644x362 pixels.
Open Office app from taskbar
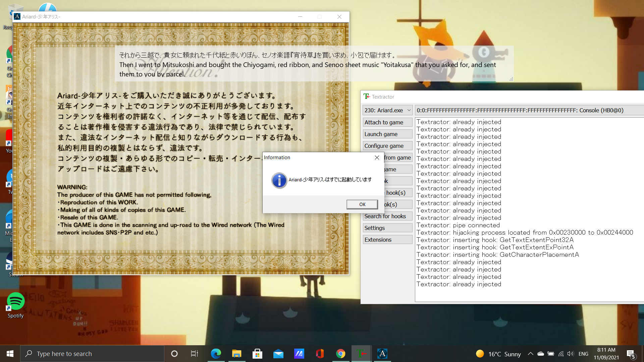point(320,354)
